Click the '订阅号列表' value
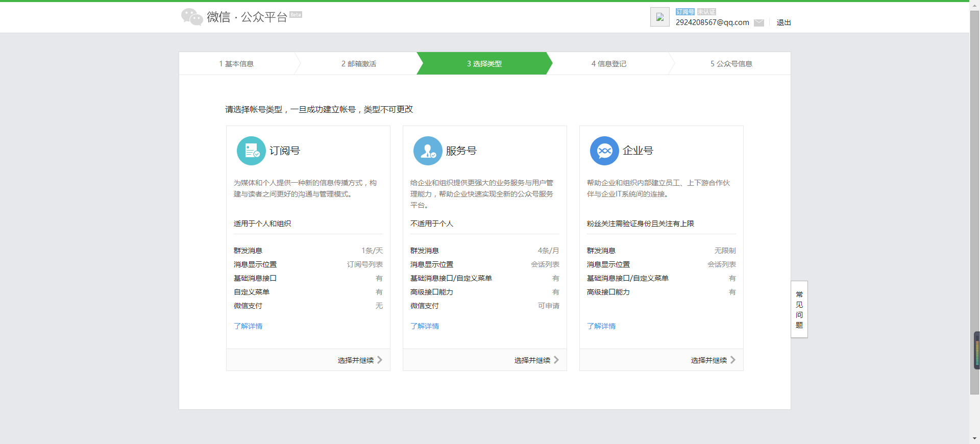Screen dimensions: 980x444 coord(365,264)
